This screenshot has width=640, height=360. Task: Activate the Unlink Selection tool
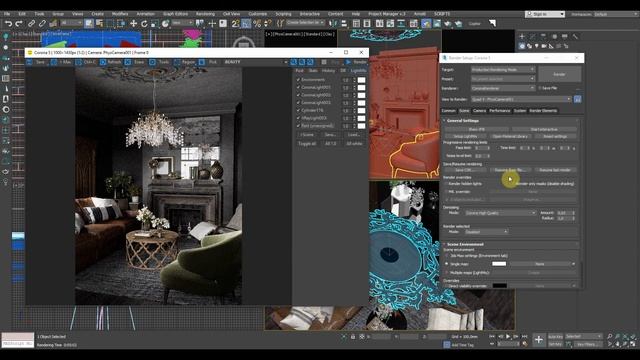42,24
